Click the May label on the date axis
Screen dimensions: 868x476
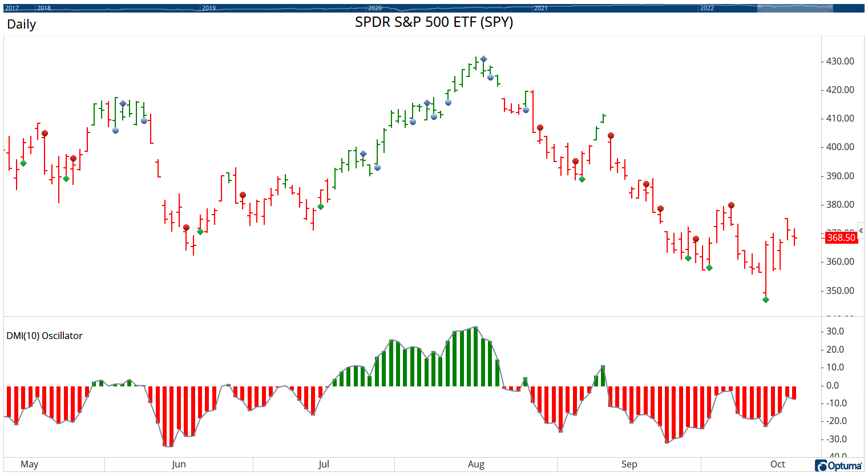coord(30,464)
